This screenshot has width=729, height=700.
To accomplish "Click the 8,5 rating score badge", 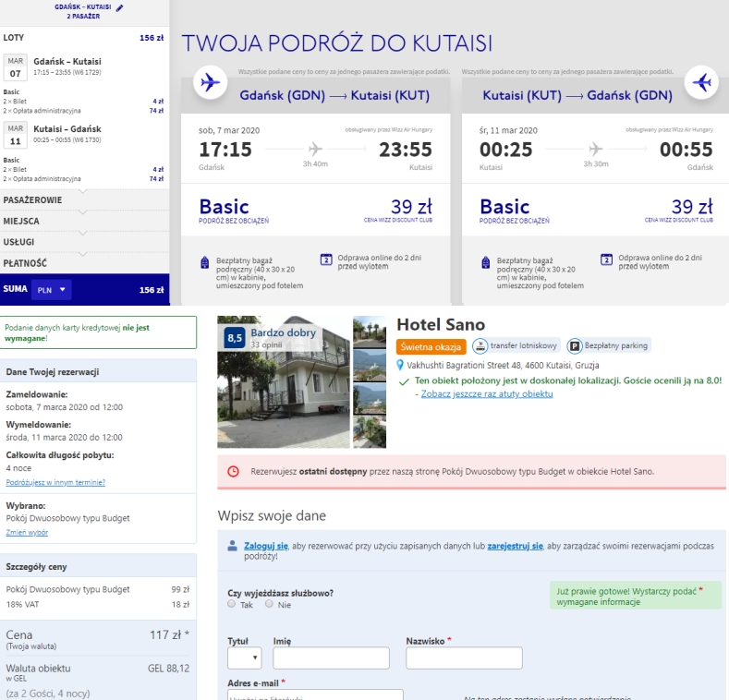I will tap(235, 338).
